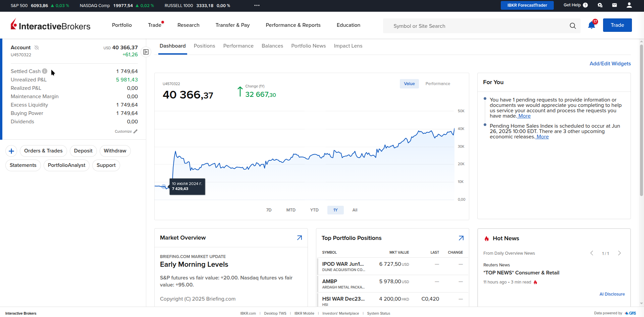Expand the Market Overview widget arrow
This screenshot has width=644, height=317.
coord(300,238)
